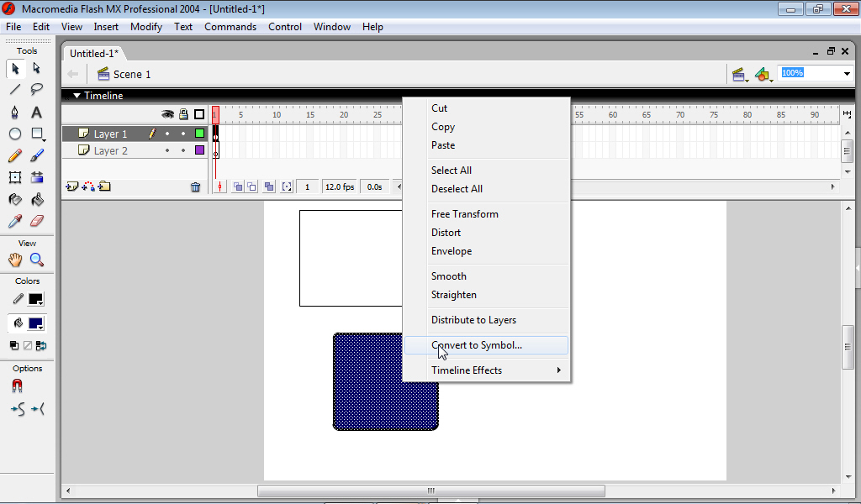Click the Straighten option icon
Viewport: 861px width, 504px height.
click(x=38, y=409)
